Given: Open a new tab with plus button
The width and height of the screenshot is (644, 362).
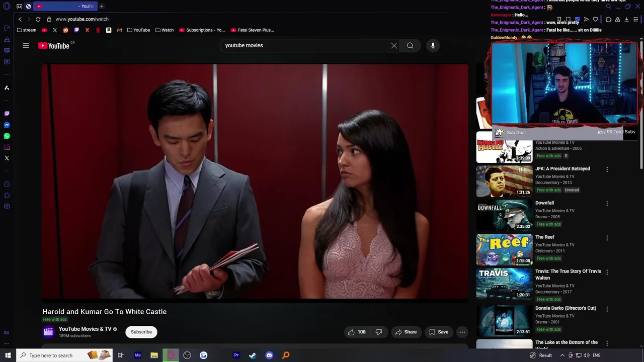Looking at the screenshot, I should click(102, 6).
